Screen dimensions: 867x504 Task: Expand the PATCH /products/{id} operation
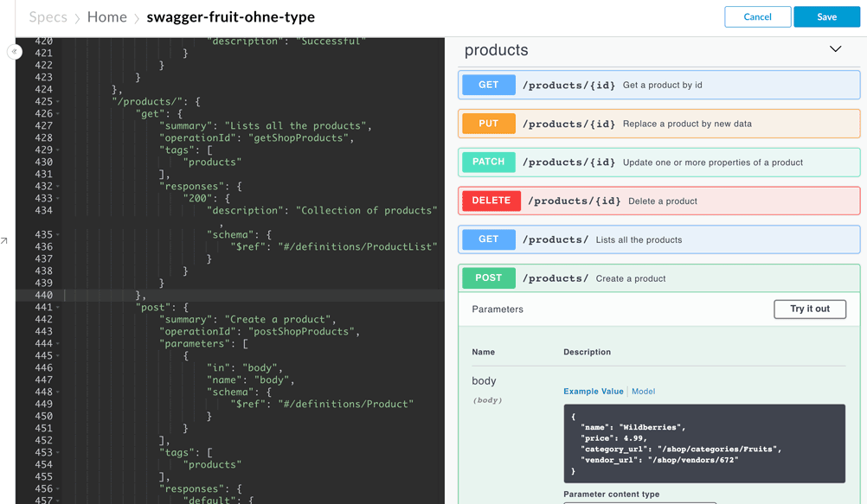(659, 162)
